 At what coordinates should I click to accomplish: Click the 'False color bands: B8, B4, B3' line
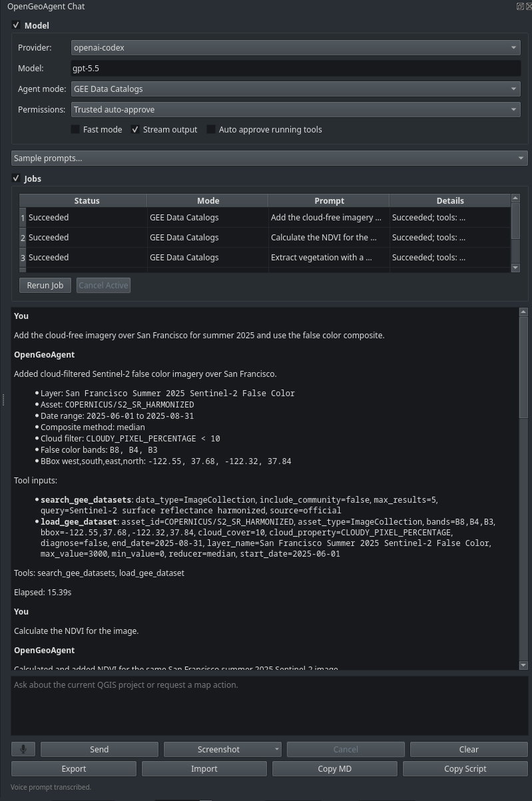point(99,449)
